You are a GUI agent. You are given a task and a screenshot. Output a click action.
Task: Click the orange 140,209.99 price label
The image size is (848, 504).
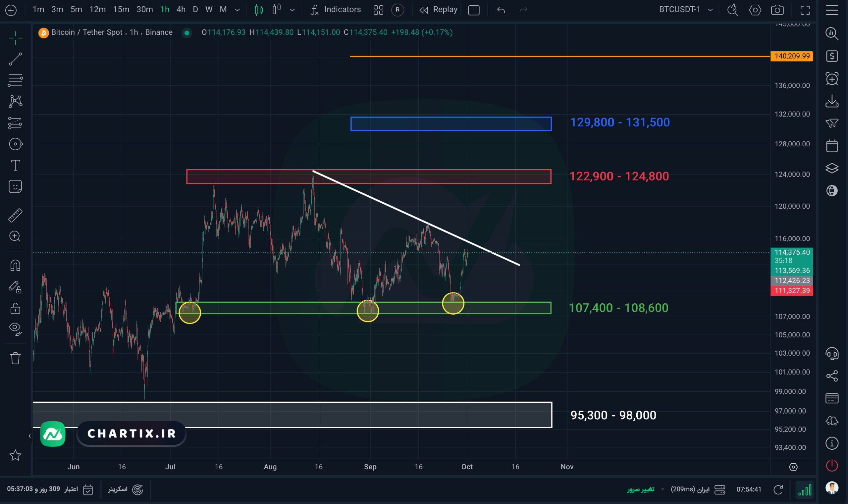click(792, 56)
